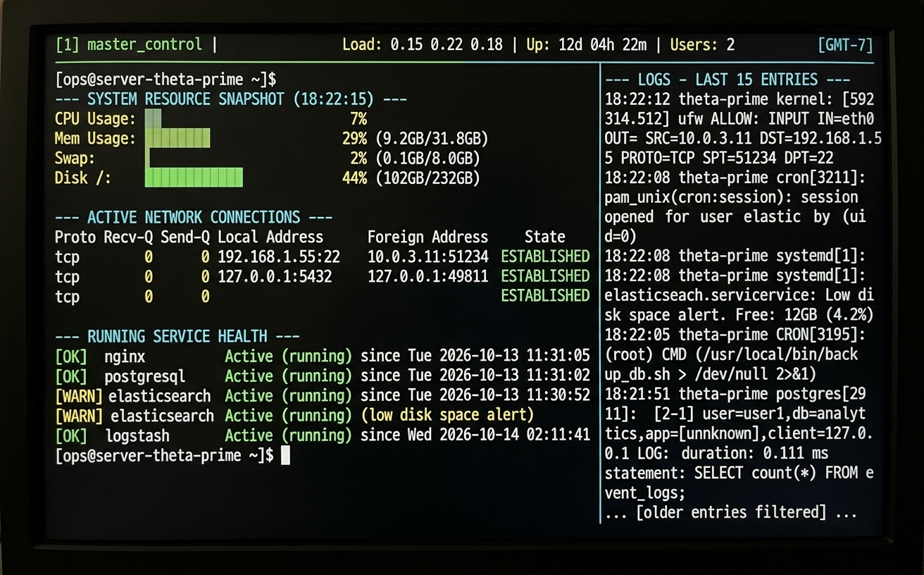This screenshot has height=575, width=924.
Task: Click the Swap usage bar
Action: tap(147, 158)
